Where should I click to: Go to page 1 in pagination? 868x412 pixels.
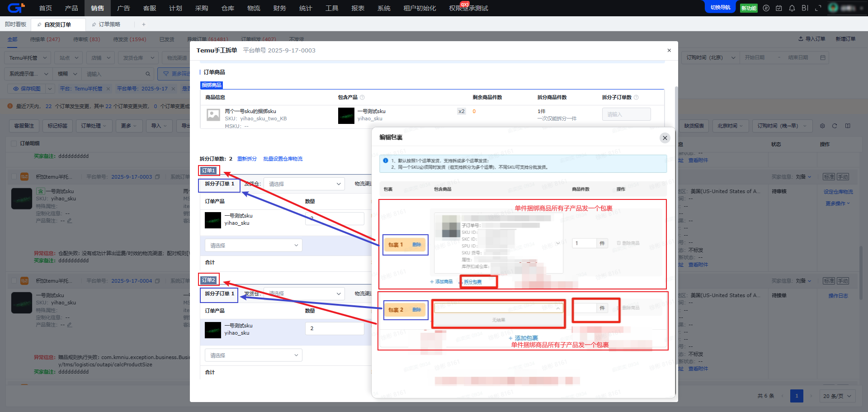[x=797, y=396]
